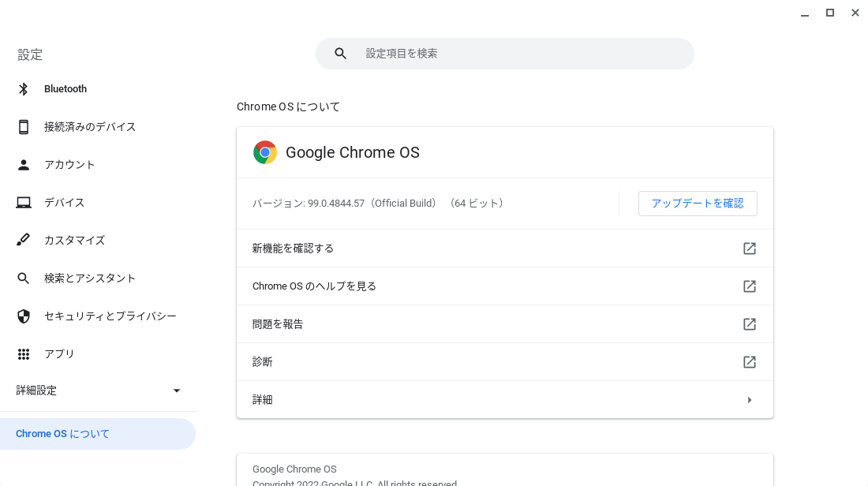868x486 pixels.
Task: Click the brush icon for カスタマイズ
Action: tap(23, 240)
